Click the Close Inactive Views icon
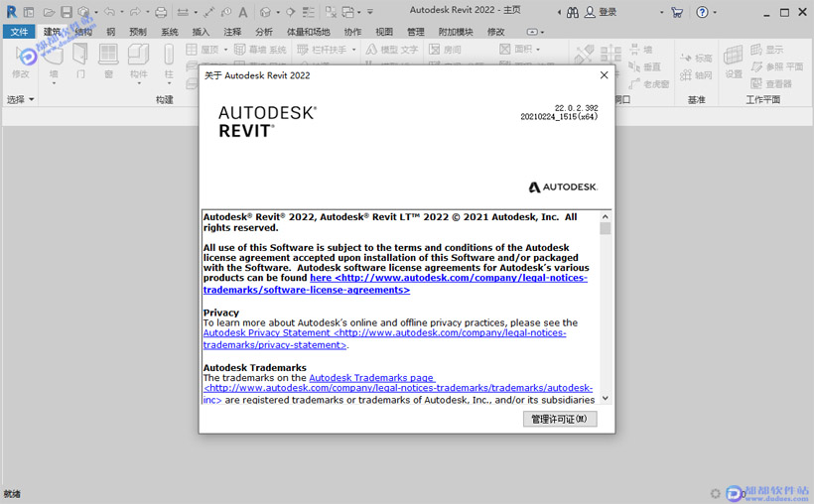The image size is (814, 504). tap(331, 12)
